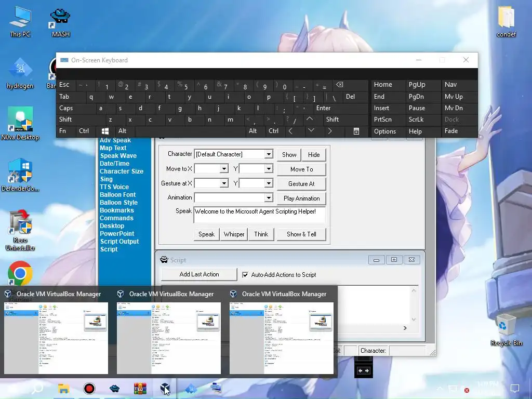Open TTS Voice in the sidebar
The width and height of the screenshot is (532, 399).
(x=114, y=187)
